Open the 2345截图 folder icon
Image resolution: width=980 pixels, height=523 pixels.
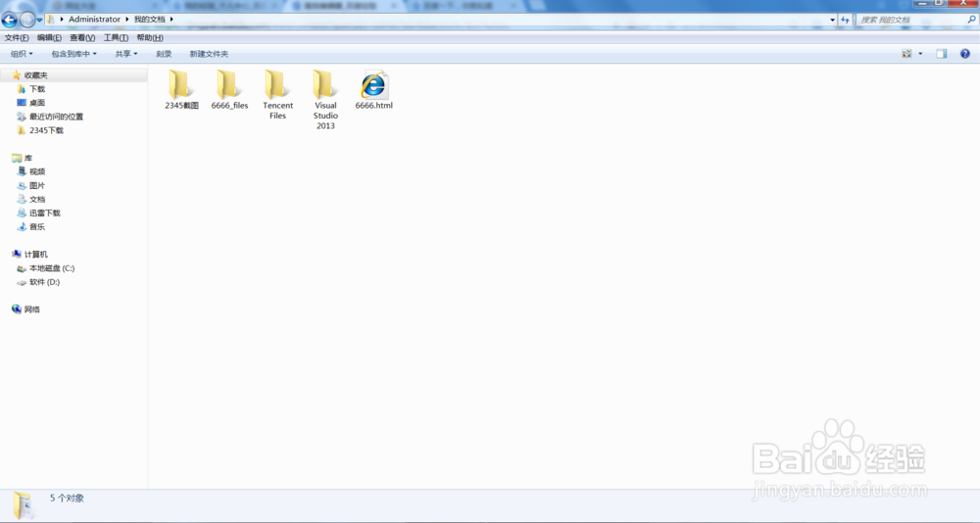pos(180,83)
